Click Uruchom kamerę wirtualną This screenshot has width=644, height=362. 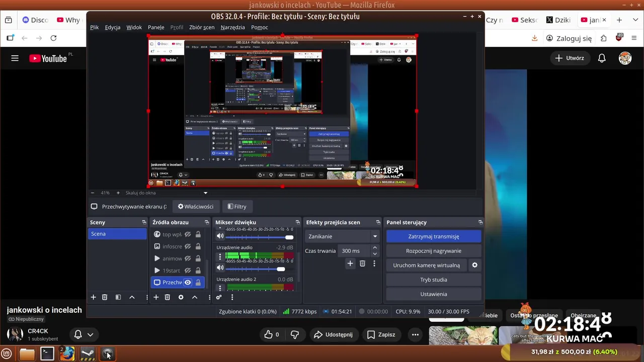(426, 265)
